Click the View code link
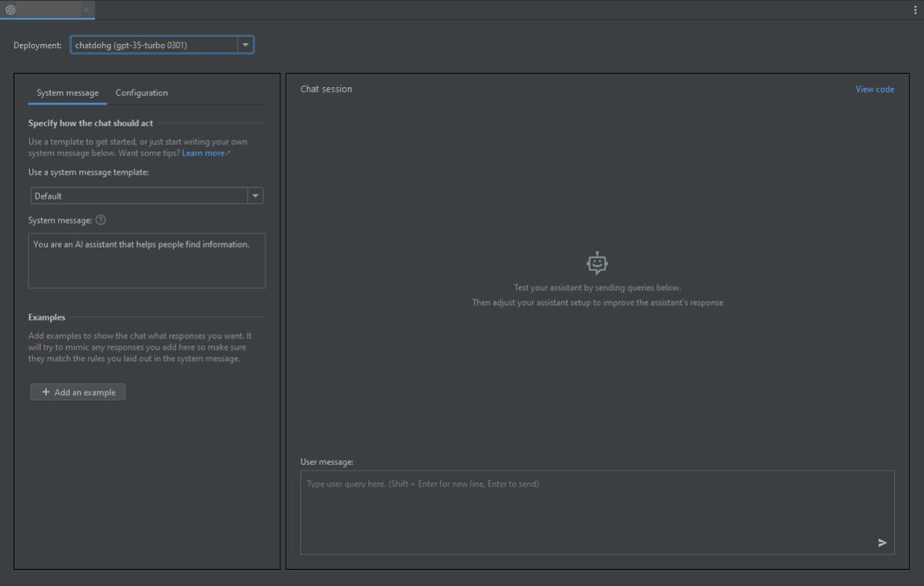Viewport: 924px width, 586px height. point(875,89)
